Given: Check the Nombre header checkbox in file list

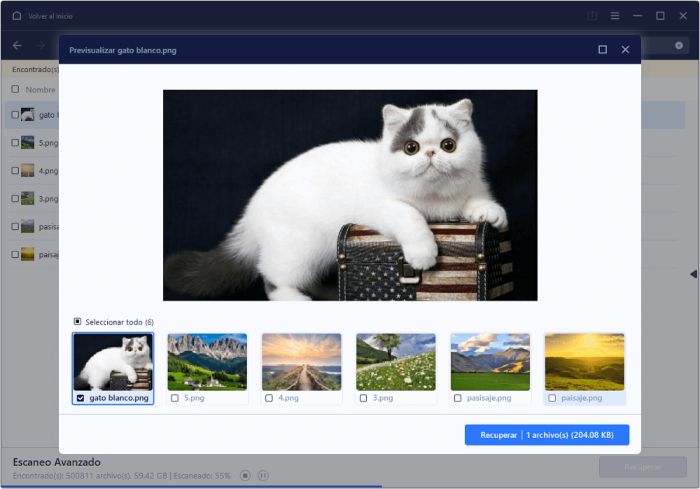Looking at the screenshot, I should [x=15, y=89].
